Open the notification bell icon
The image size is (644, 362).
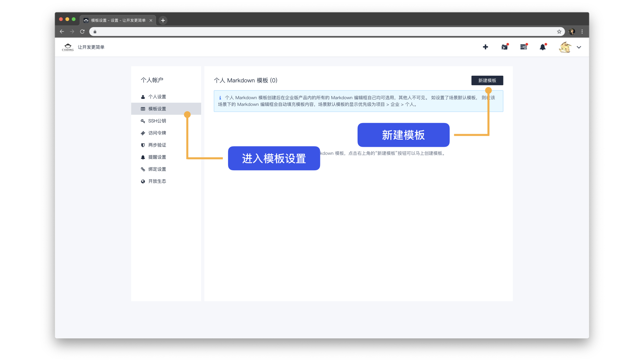coord(543,47)
